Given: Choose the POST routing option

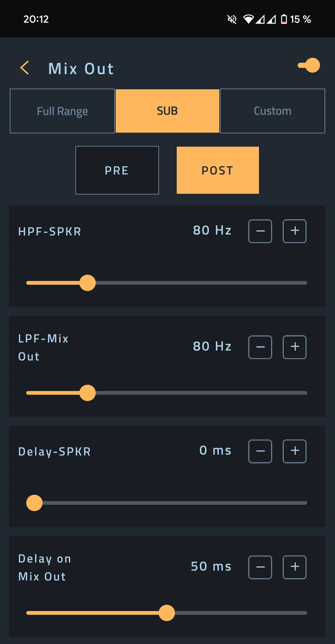Looking at the screenshot, I should click(x=218, y=170).
